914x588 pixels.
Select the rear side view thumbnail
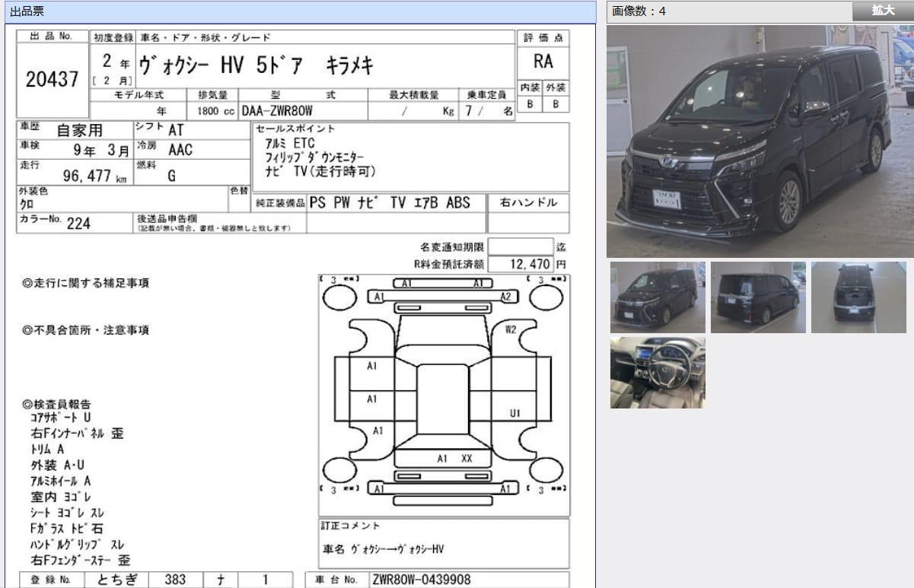(x=758, y=297)
